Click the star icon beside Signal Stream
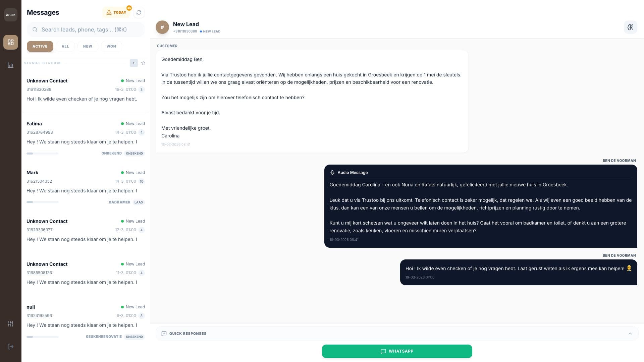The height and width of the screenshot is (362, 644). click(x=143, y=63)
